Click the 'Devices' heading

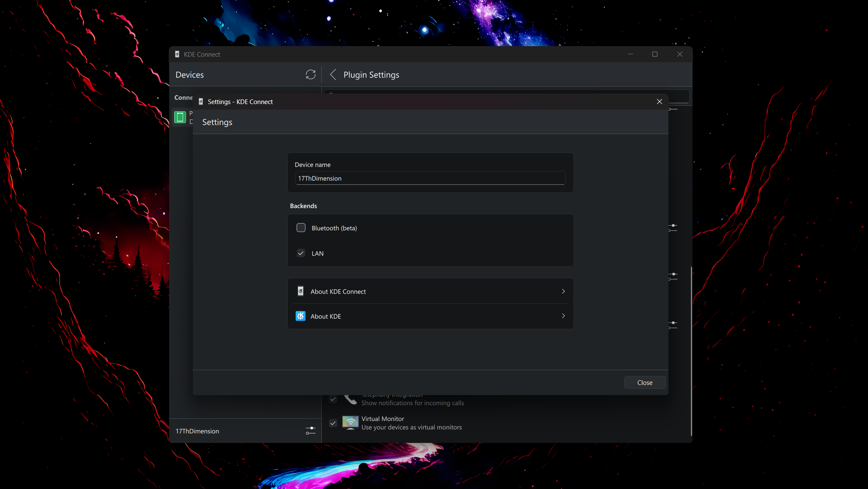pyautogui.click(x=189, y=75)
